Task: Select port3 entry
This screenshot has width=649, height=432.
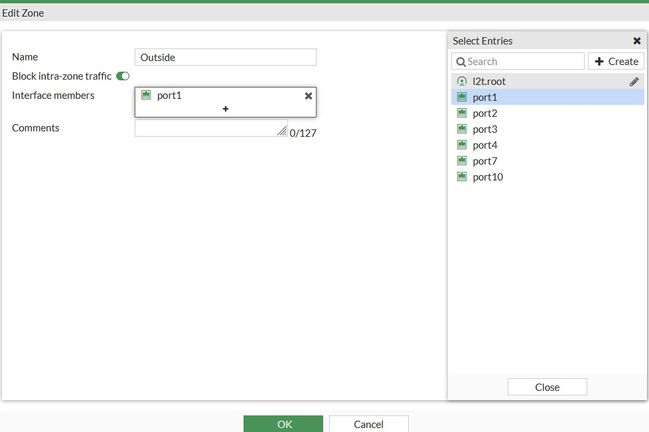Action: [x=547, y=129]
